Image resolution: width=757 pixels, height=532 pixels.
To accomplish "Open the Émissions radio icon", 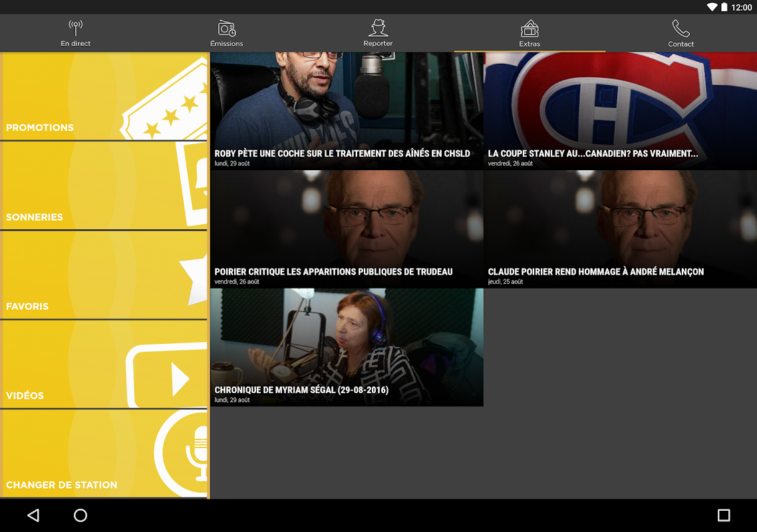I will tap(226, 29).
